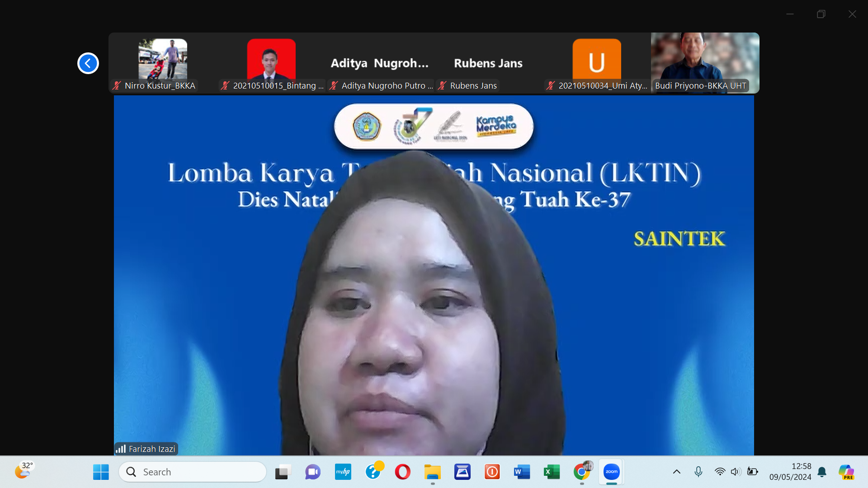Screen dimensions: 868x488
Task: Select the Rubens Jans participant tile
Action: [488, 63]
